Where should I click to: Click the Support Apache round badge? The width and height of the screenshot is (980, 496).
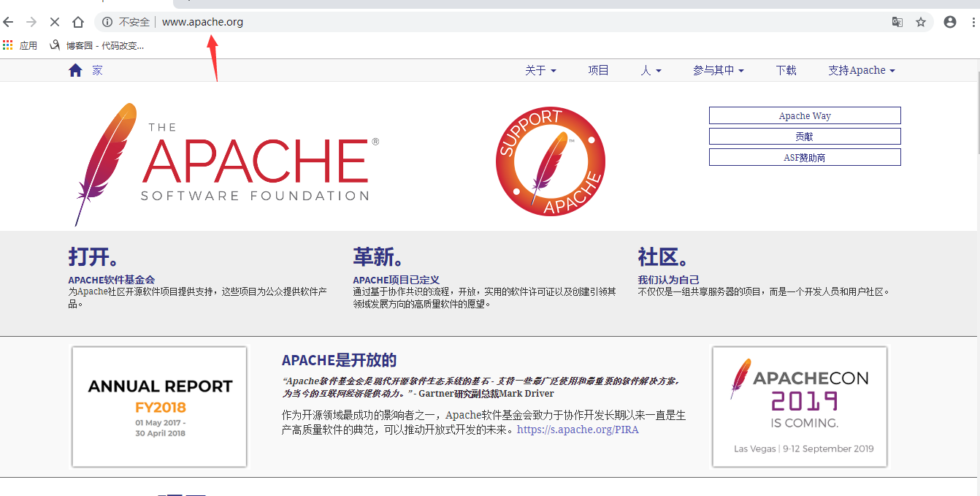coord(551,161)
